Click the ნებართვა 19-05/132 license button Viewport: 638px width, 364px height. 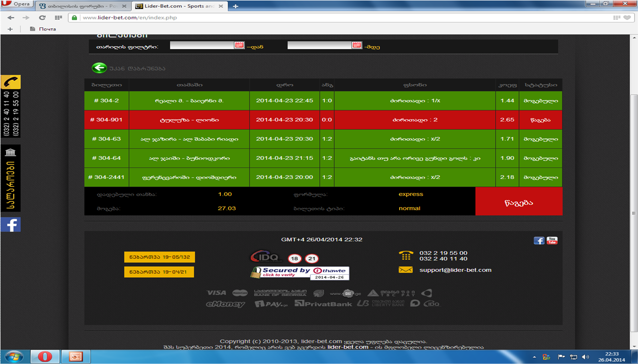[159, 257]
